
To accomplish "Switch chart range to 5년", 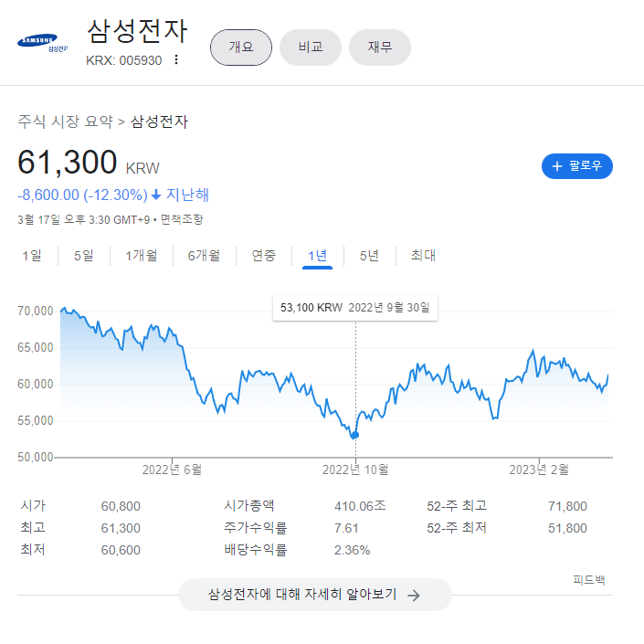I will click(x=369, y=256).
